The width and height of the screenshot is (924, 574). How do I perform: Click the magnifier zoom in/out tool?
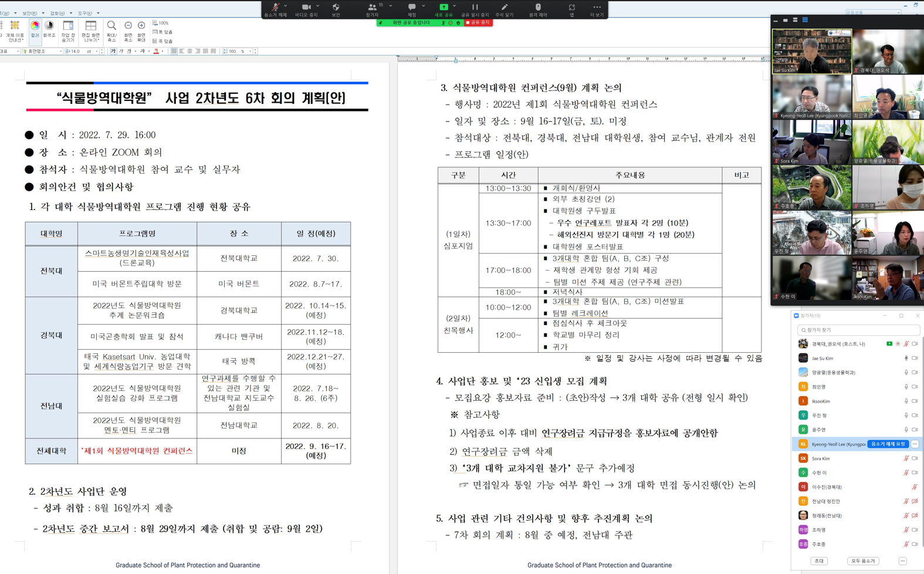coord(111,31)
